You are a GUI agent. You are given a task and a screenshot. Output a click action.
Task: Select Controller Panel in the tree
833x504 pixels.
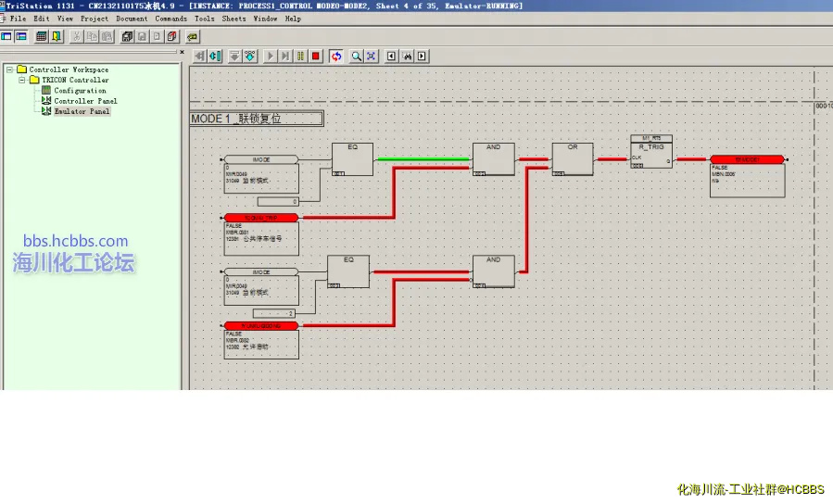(x=84, y=101)
